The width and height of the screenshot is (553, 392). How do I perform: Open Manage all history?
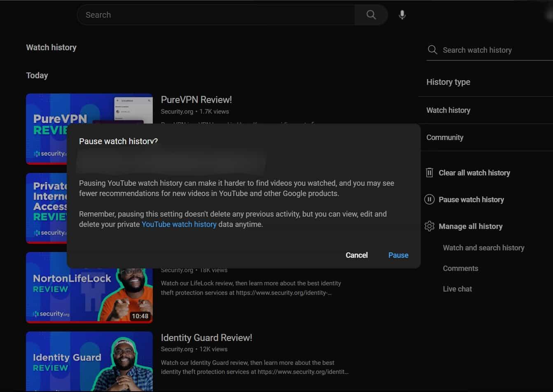coord(471,226)
